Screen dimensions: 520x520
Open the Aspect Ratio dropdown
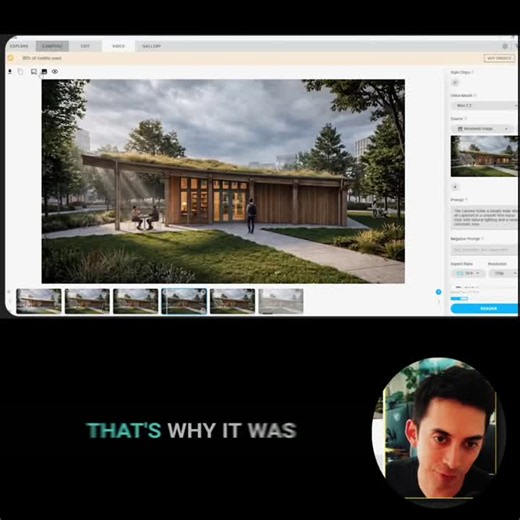468,273
